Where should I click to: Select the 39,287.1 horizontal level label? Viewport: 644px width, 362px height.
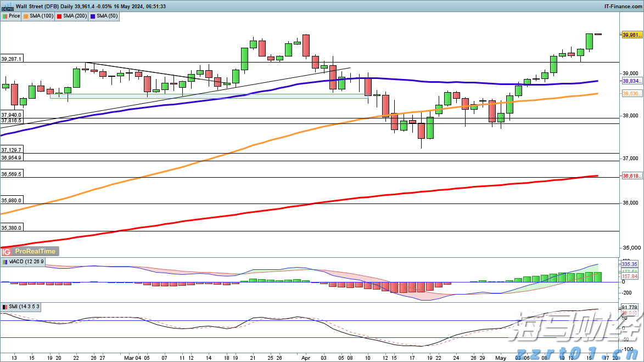pos(12,59)
